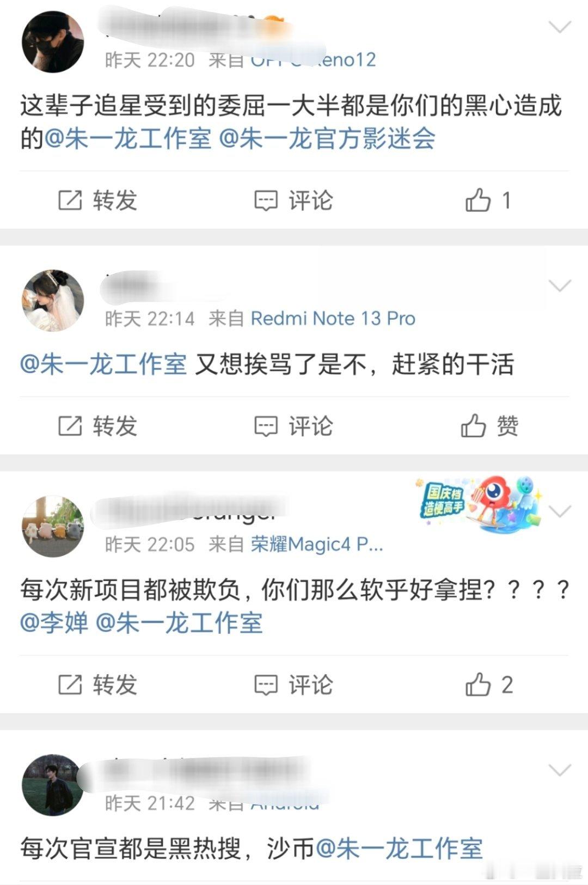This screenshot has height=885, width=588.
Task: Repost the 每次新项目都被欺负 post
Action: [97, 685]
